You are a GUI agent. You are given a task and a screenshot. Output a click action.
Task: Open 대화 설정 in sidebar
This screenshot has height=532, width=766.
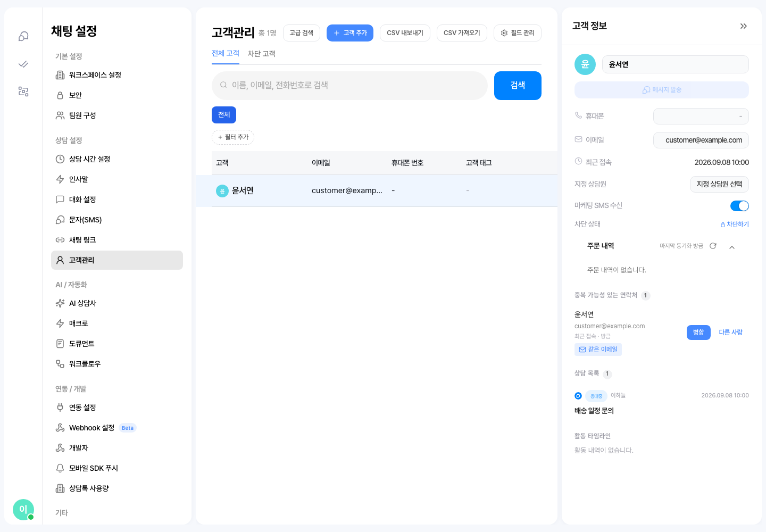(x=117, y=199)
